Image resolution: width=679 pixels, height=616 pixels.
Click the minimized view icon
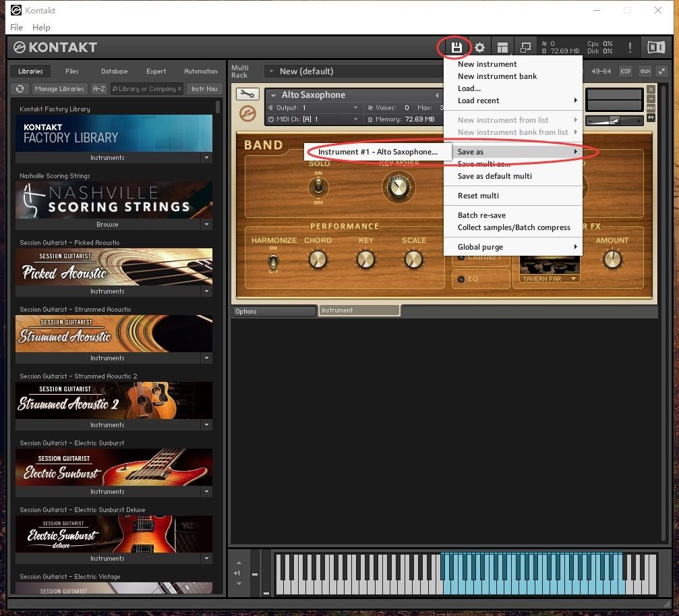point(525,47)
